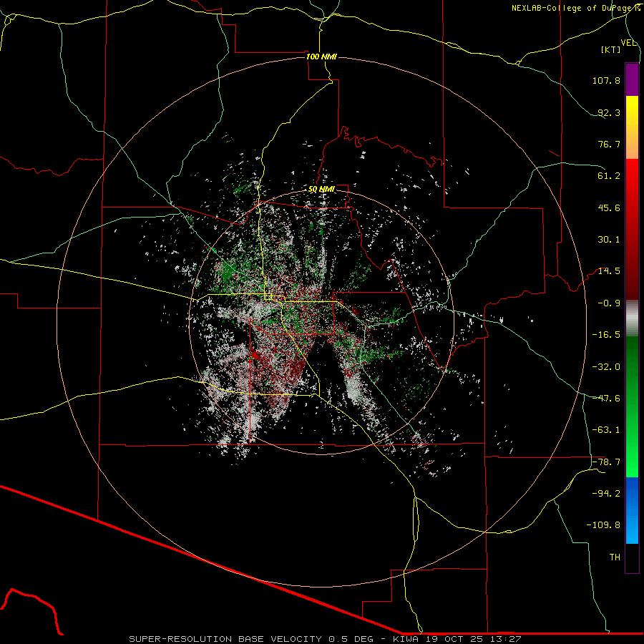Click the 100 NMI range ring label
Screen dimensions: 644x644
coord(321,57)
